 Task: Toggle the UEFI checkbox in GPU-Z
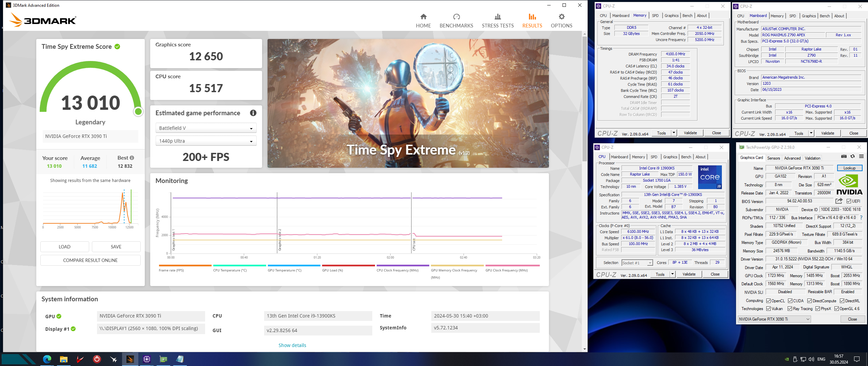[849, 201]
